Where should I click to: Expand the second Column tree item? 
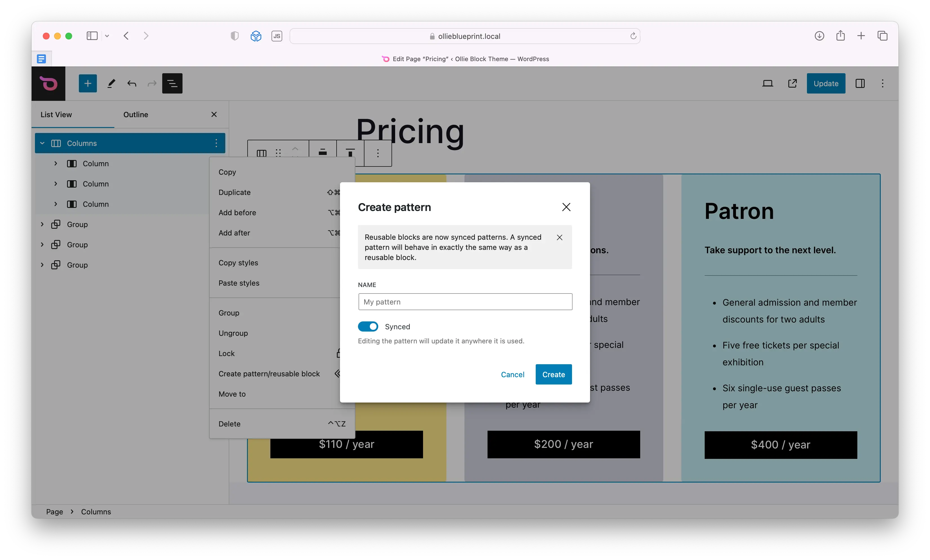(56, 184)
